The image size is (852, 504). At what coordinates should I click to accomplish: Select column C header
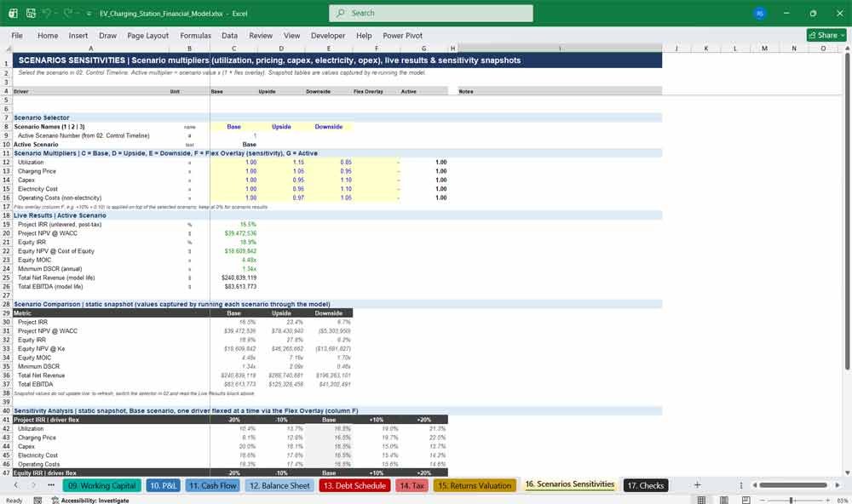233,49
